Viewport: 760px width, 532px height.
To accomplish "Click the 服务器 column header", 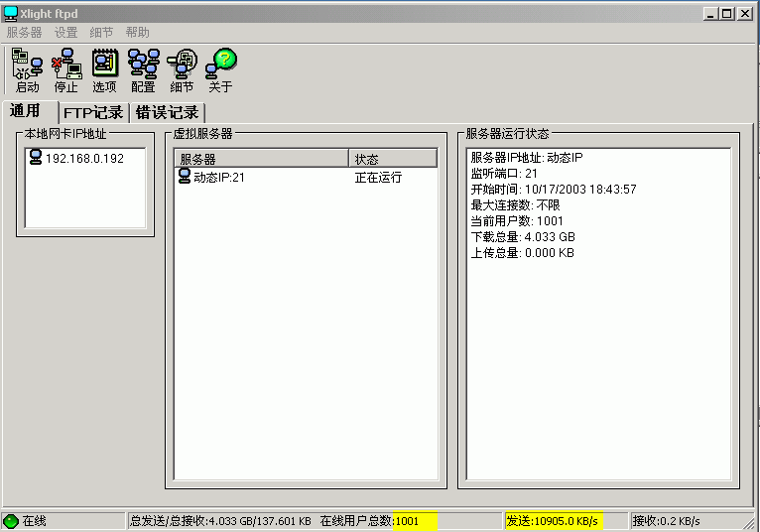I will coord(261,159).
